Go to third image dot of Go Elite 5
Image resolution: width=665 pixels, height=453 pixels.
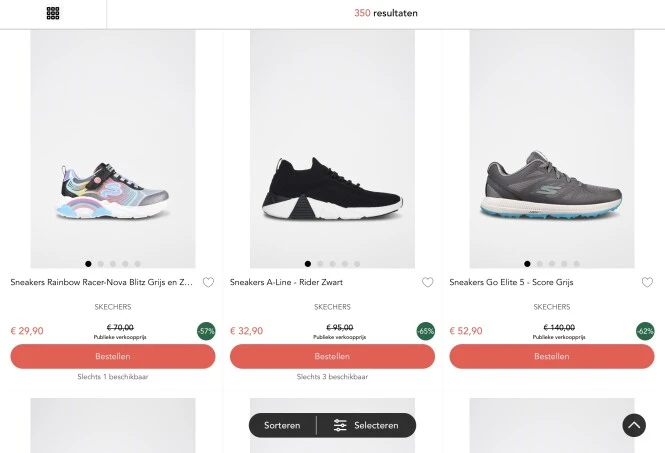point(552,264)
